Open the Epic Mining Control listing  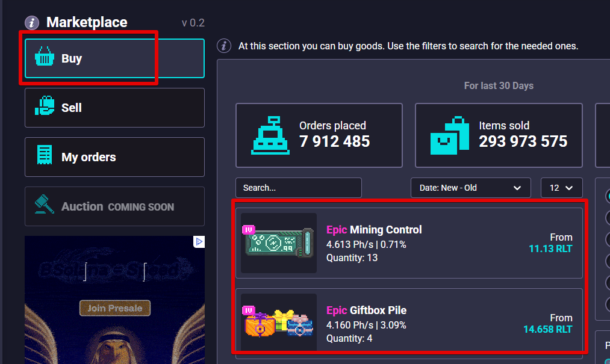pyautogui.click(x=409, y=243)
